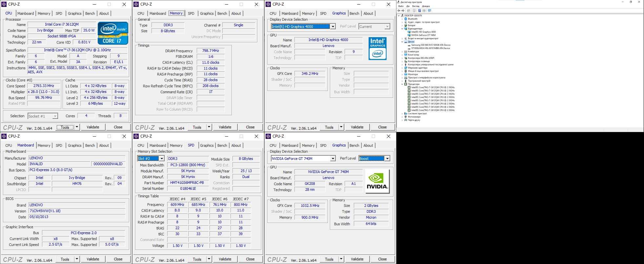Viewport: 644px width, 264px height.
Task: Click the Монітори monitor icon in device tree
Action: (x=406, y=74)
